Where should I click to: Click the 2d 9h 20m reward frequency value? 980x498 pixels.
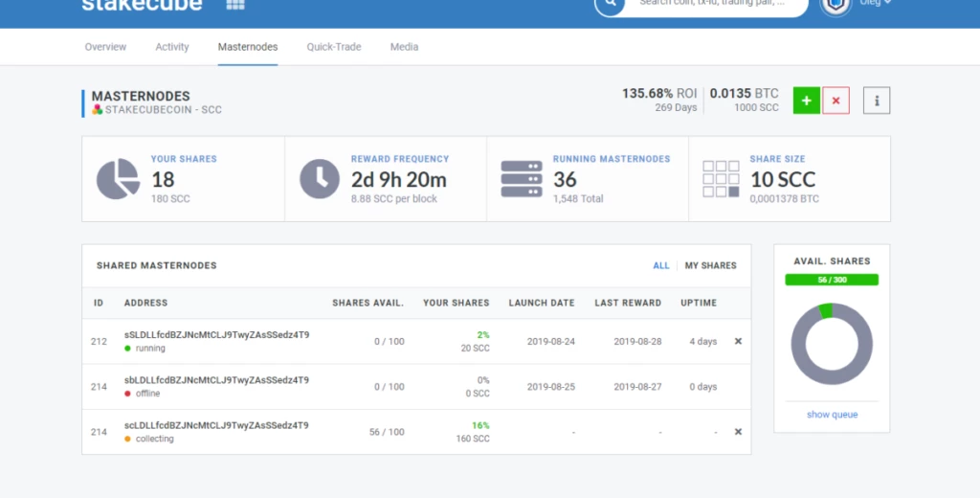(399, 179)
